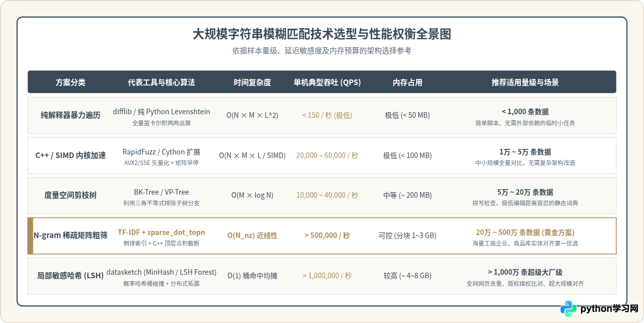Click the 全量笛卡尔积两两运算 description
Viewport: 644px width, 323px height.
(162, 123)
